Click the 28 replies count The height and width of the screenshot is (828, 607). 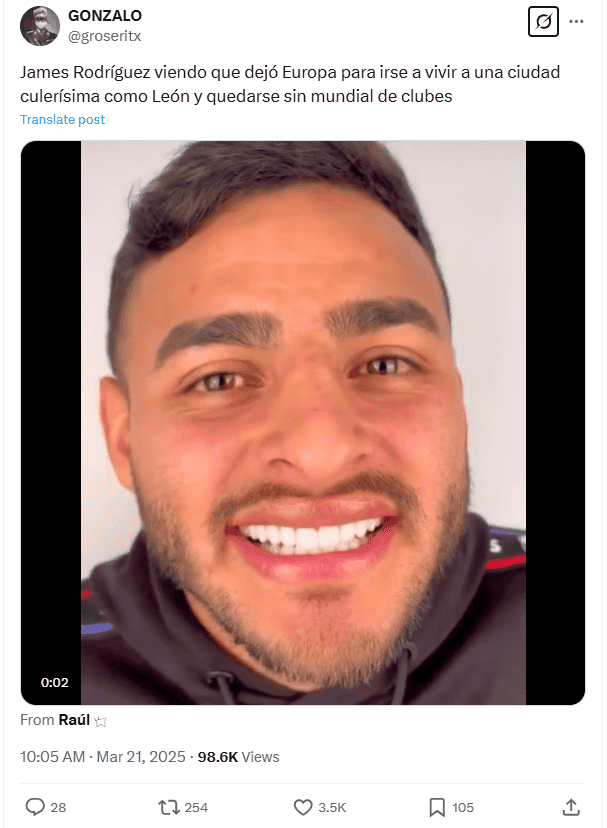58,807
